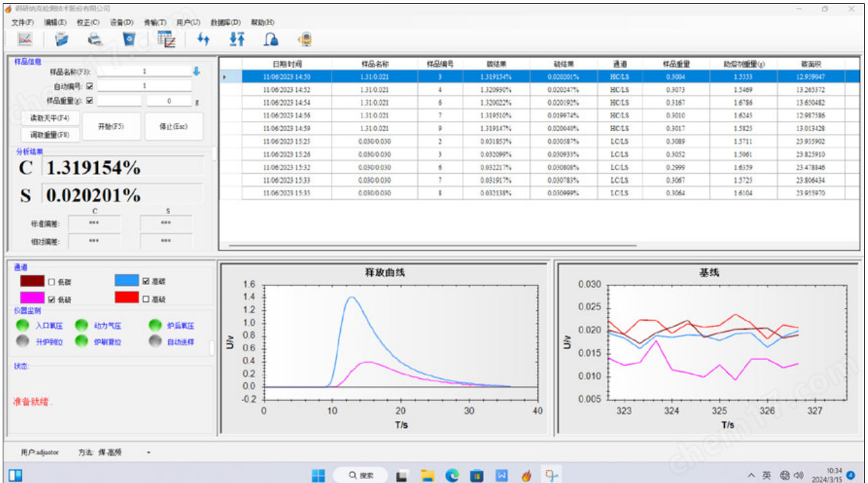Click the red 高硫 color swatch

[x=127, y=298]
